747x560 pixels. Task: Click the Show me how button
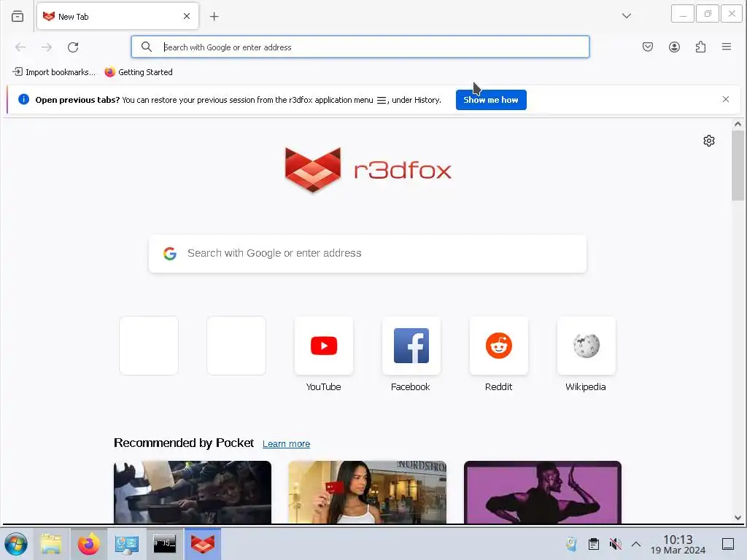[x=491, y=100]
